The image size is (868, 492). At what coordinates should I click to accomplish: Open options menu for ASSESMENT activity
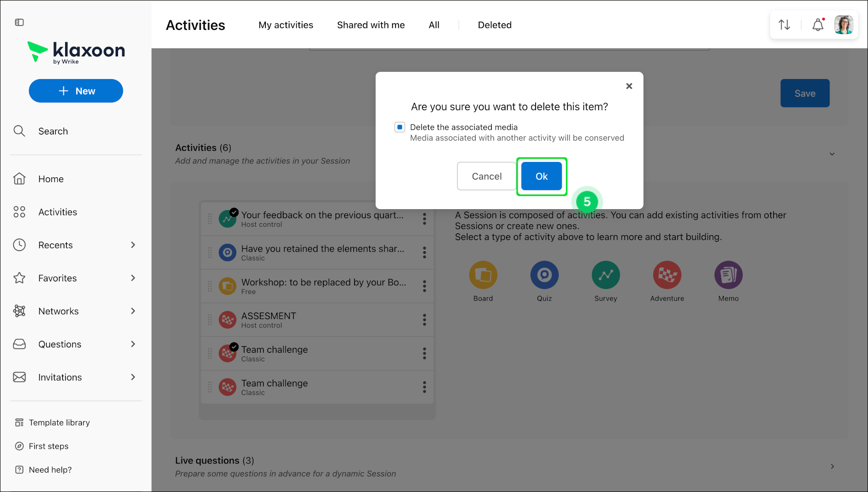(x=424, y=320)
